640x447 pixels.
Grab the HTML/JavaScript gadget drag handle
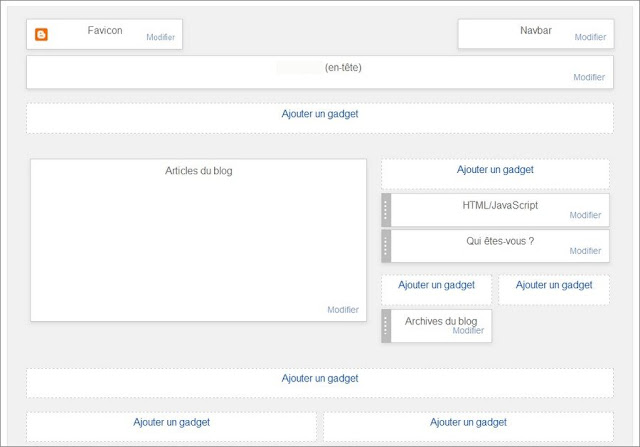pos(386,210)
